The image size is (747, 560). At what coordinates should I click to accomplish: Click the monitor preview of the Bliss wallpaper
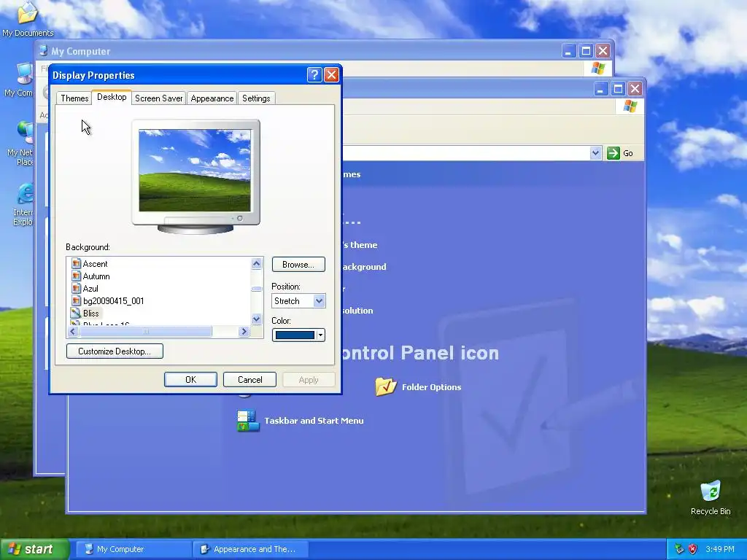pyautogui.click(x=195, y=170)
